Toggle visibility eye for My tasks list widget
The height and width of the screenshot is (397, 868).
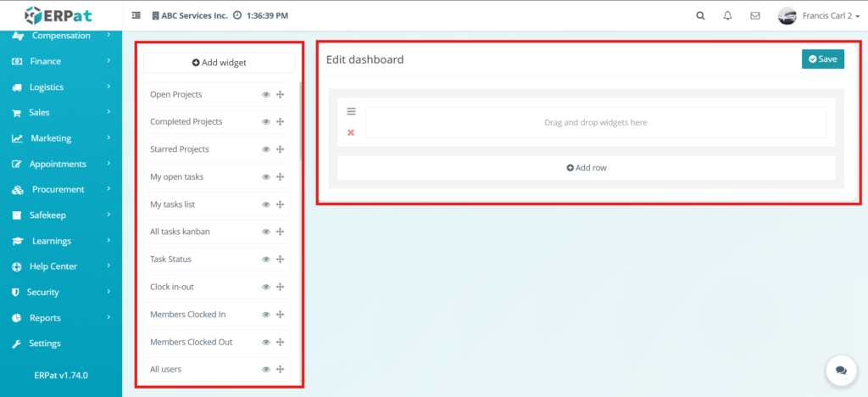(x=265, y=205)
